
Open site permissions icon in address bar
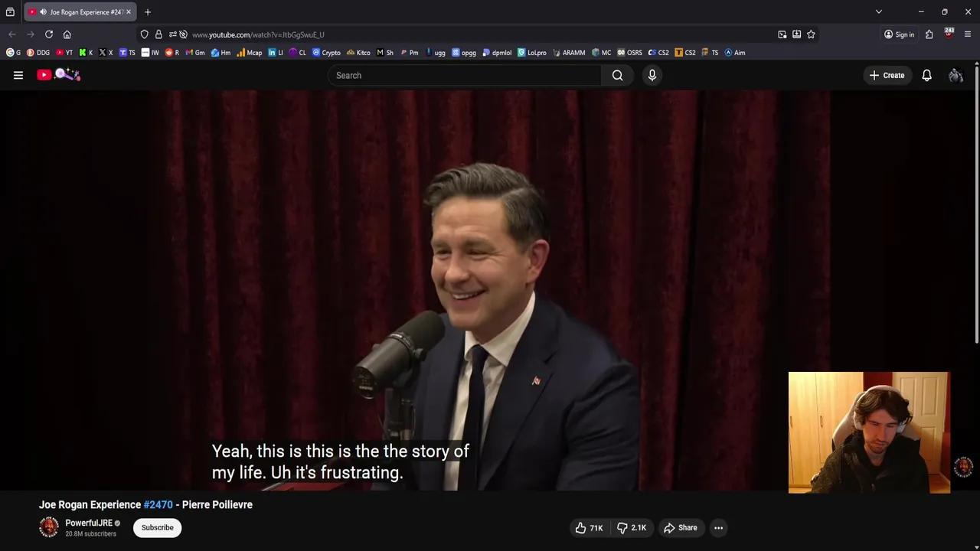(172, 34)
